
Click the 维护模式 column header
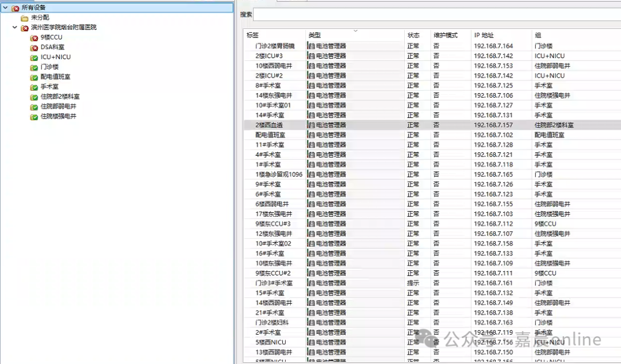[x=445, y=36]
